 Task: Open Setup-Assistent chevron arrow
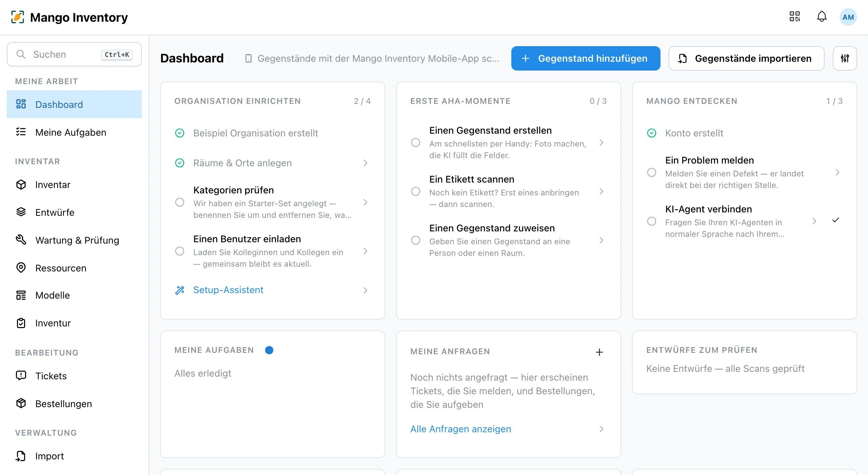366,291
